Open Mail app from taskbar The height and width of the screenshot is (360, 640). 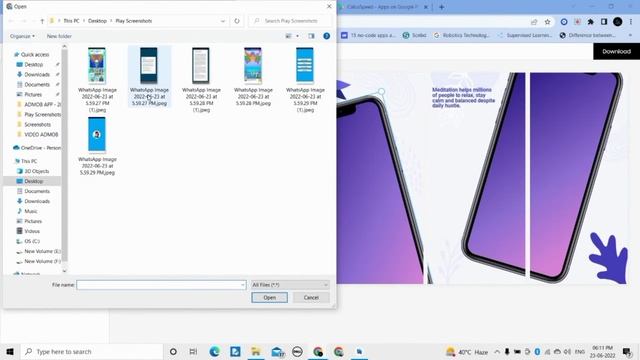(277, 351)
